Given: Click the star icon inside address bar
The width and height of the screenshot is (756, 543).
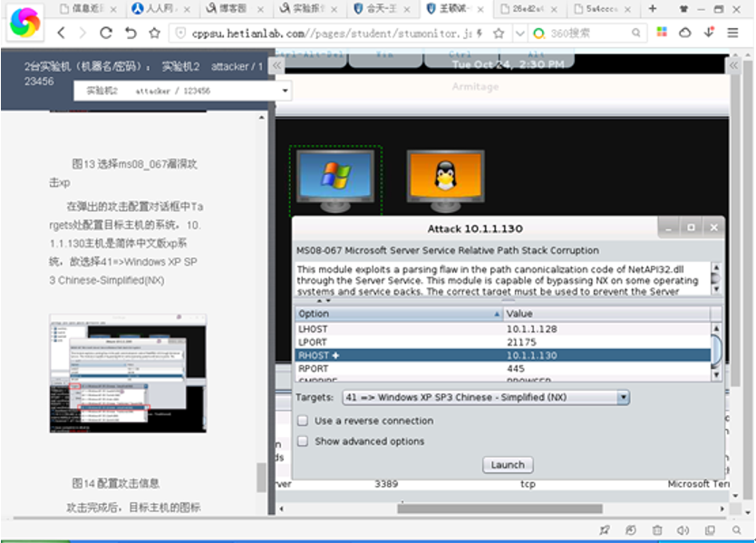Looking at the screenshot, I should 499,34.
